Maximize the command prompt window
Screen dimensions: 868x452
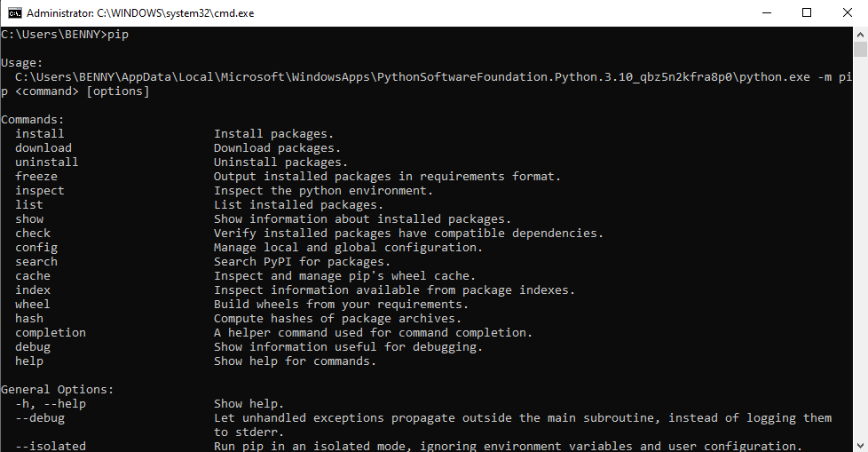coord(807,13)
